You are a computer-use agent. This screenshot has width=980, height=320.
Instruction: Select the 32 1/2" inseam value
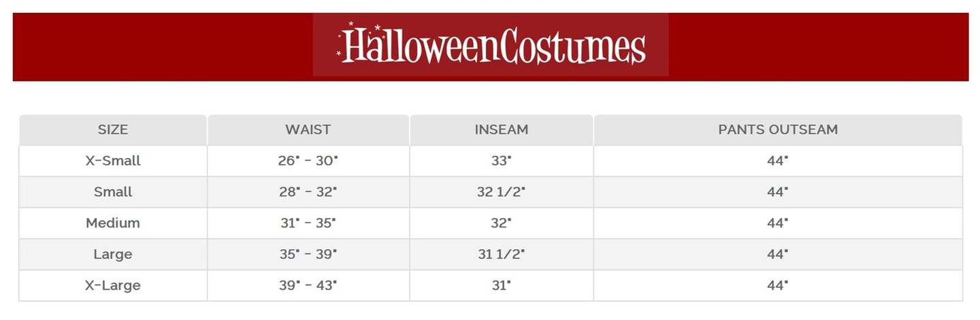pyautogui.click(x=502, y=192)
